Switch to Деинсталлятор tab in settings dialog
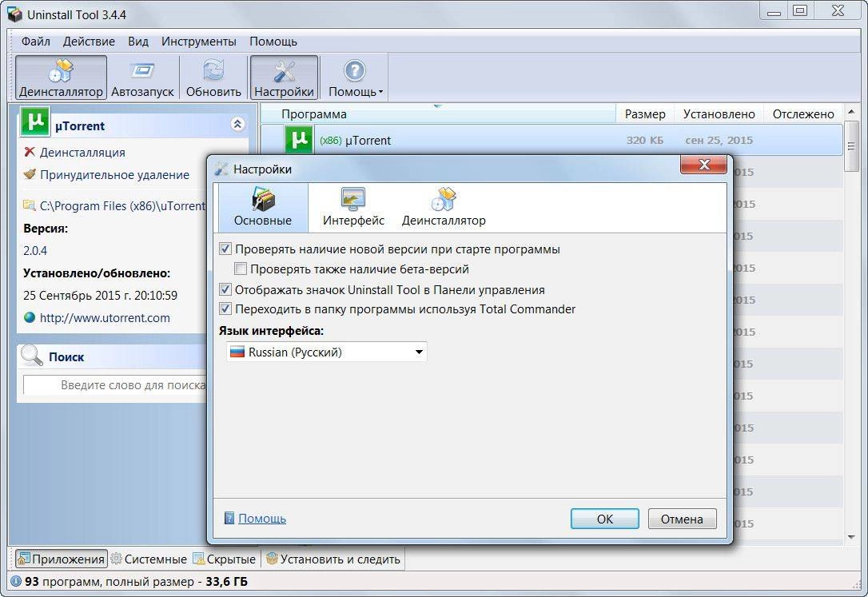 point(444,208)
